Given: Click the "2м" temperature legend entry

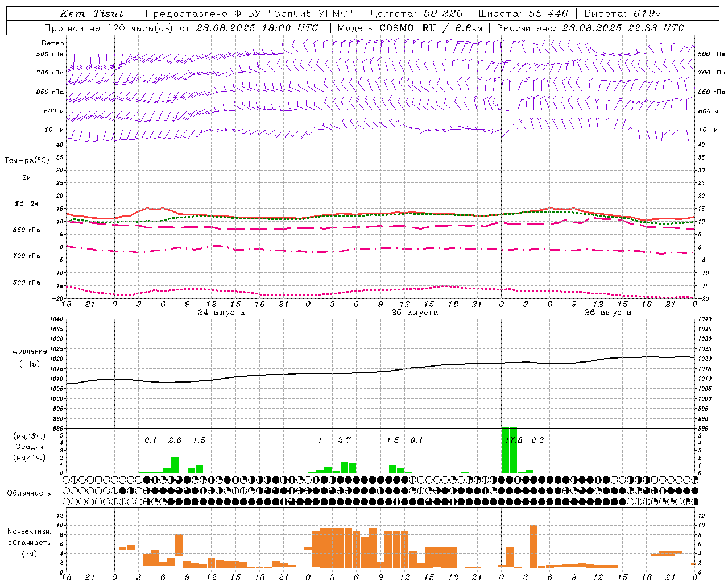Looking at the screenshot, I should point(27,178).
